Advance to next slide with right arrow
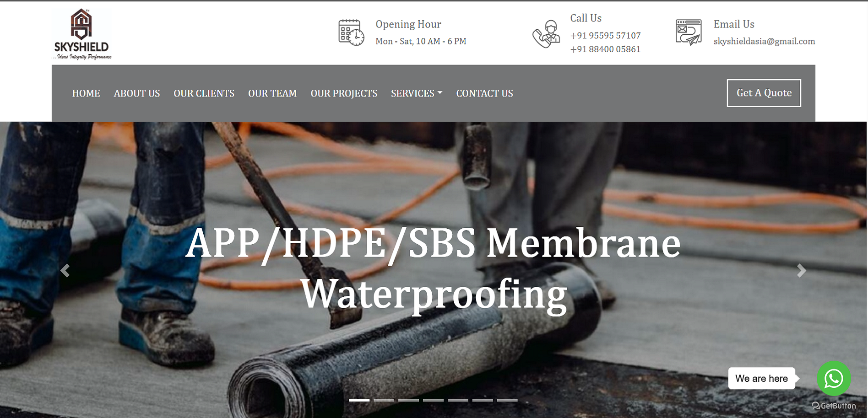The image size is (868, 418). coord(801,270)
